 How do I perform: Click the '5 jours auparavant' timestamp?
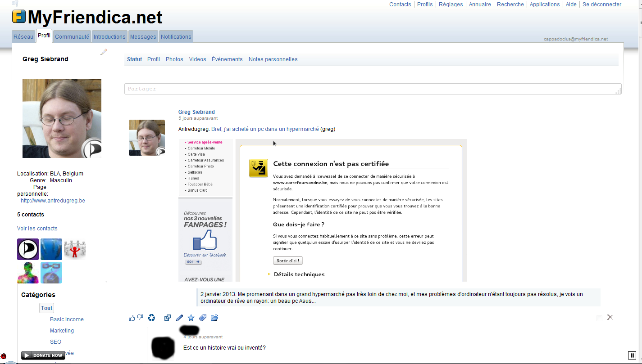click(198, 118)
